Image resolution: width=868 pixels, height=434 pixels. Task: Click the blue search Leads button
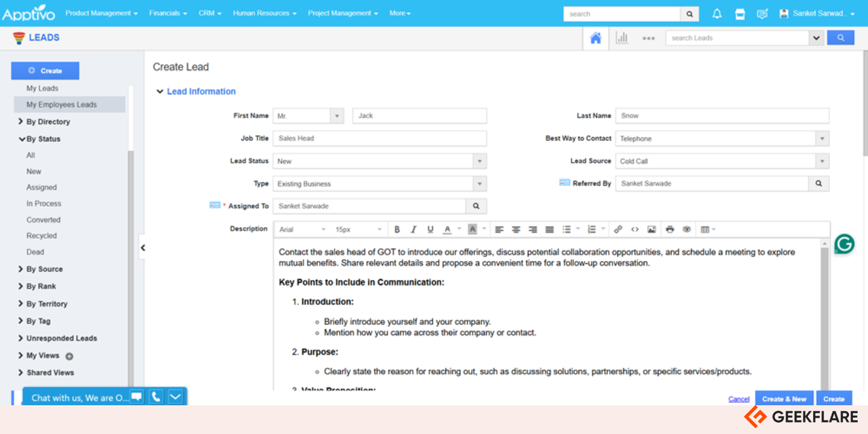(840, 37)
